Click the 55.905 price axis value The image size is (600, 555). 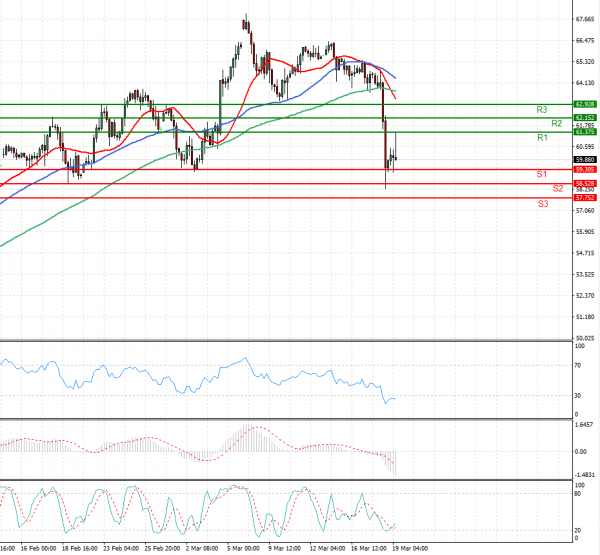click(x=585, y=232)
